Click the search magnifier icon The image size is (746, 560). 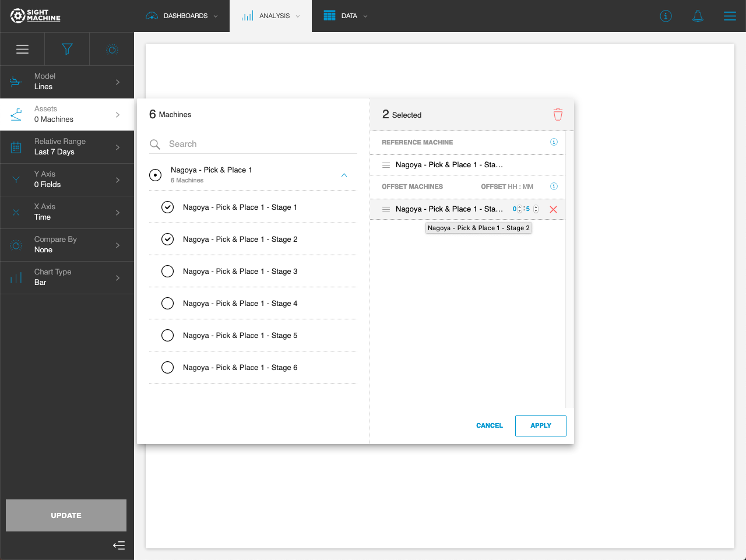(155, 144)
